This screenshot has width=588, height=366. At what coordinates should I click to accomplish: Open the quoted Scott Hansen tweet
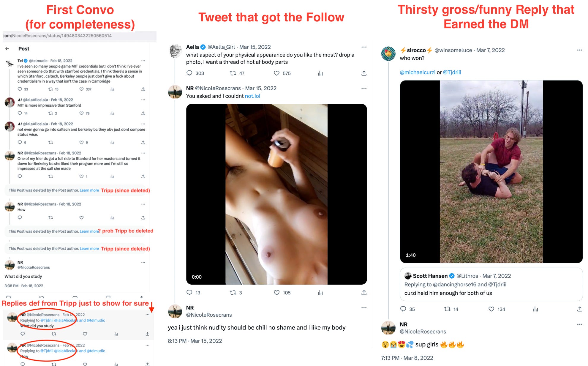tap(491, 284)
